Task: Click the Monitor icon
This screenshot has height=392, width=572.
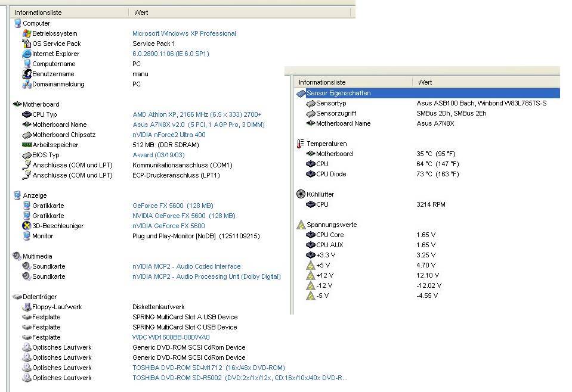Action: (27, 236)
